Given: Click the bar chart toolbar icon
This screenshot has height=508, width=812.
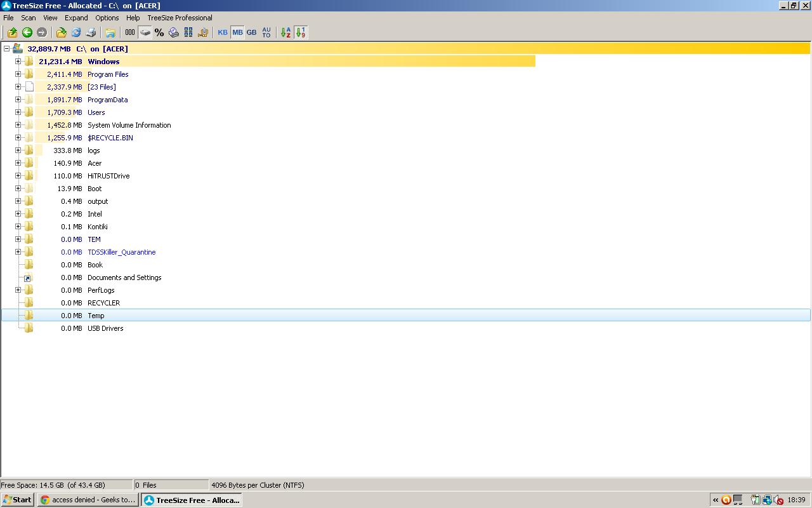Looking at the screenshot, I should (x=203, y=32).
